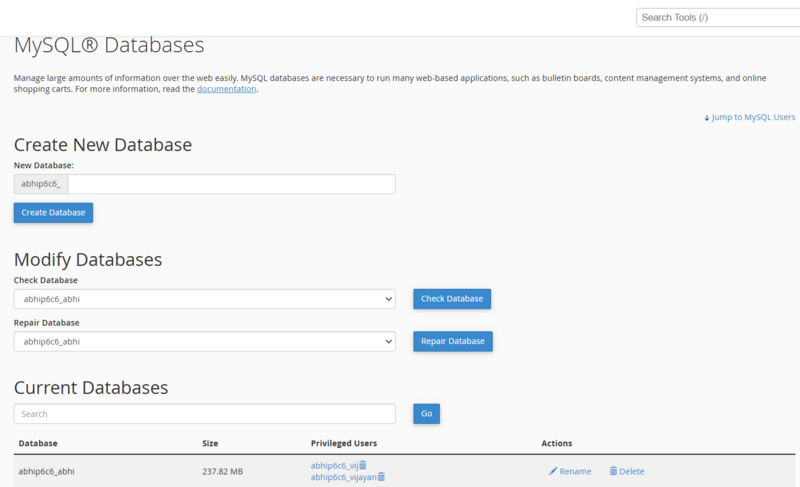This screenshot has height=487, width=800.
Task: Click the Current Databases heading
Action: pyautogui.click(x=91, y=388)
